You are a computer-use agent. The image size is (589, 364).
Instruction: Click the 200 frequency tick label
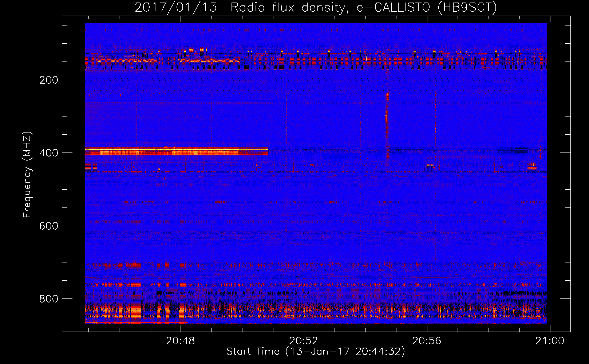(x=49, y=80)
